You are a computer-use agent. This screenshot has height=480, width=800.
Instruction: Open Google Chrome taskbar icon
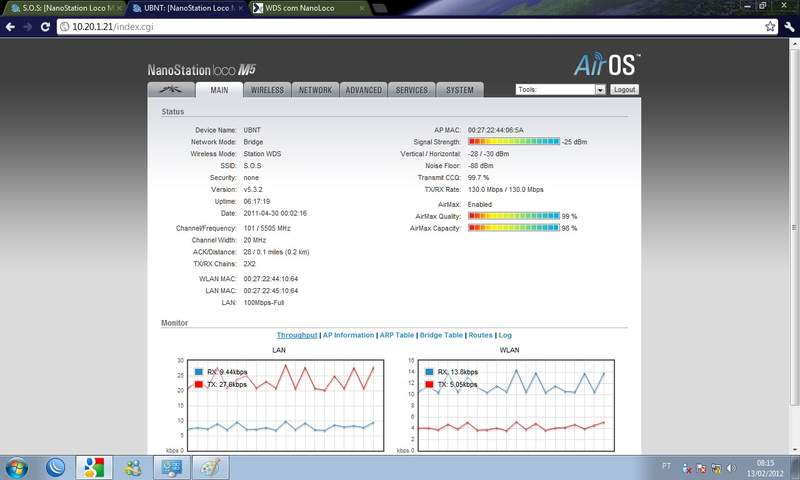click(94, 467)
